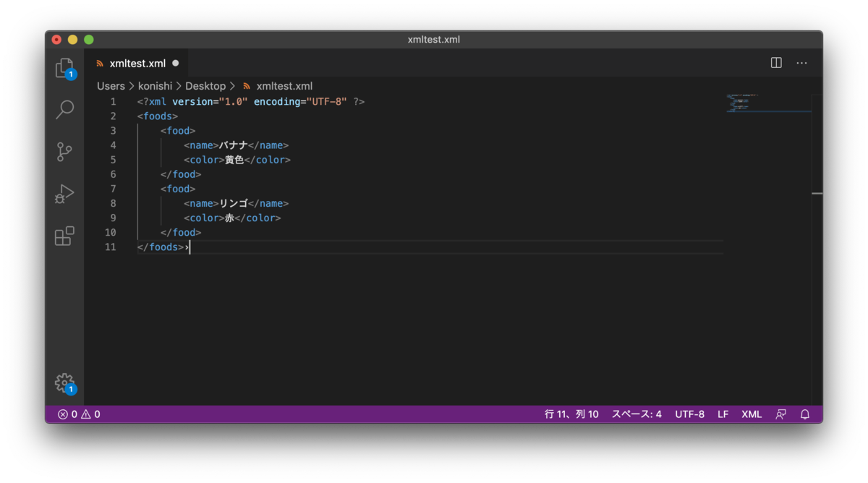Viewport: 868px width, 483px height.
Task: Open the Search view
Action: (64, 109)
